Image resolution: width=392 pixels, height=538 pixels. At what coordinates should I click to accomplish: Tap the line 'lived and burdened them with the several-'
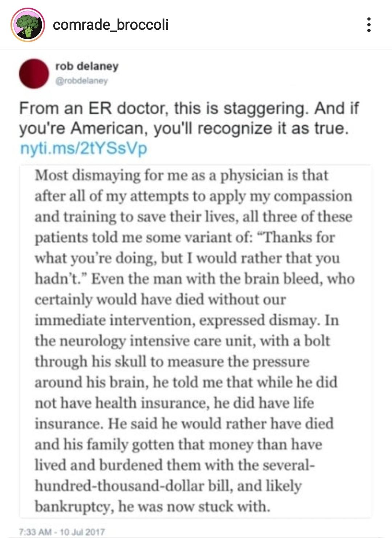(x=175, y=465)
